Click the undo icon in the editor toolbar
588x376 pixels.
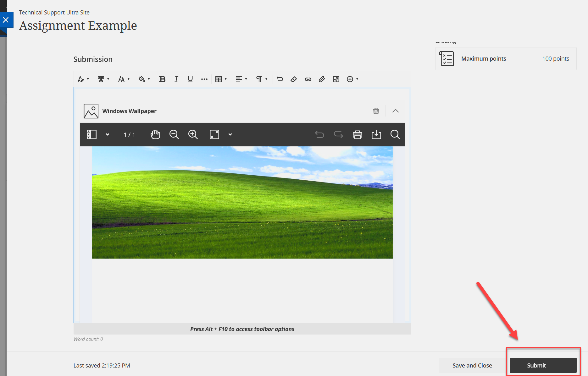[280, 79]
